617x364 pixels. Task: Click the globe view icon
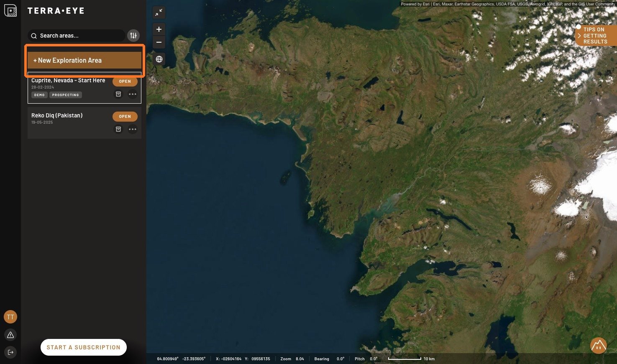click(159, 59)
